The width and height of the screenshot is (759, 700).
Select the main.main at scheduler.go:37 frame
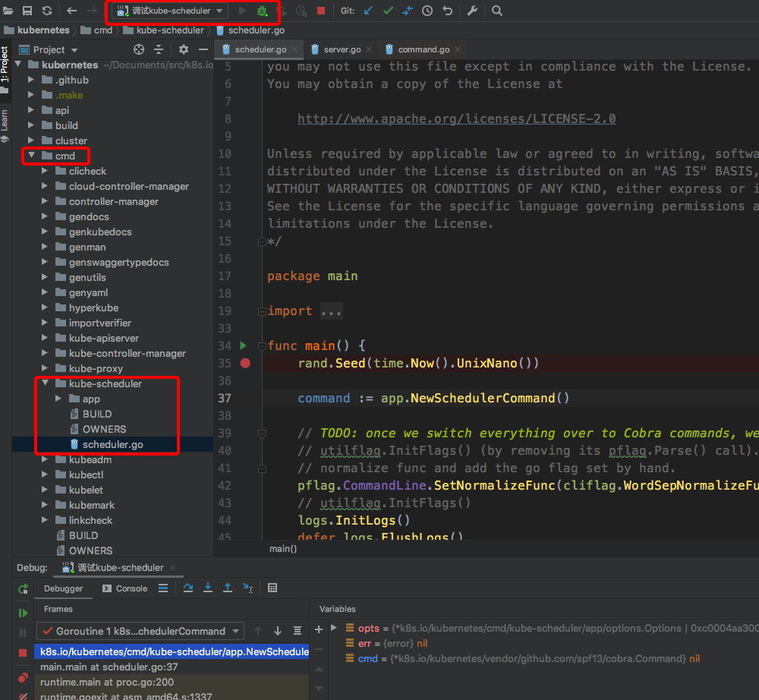[109, 667]
